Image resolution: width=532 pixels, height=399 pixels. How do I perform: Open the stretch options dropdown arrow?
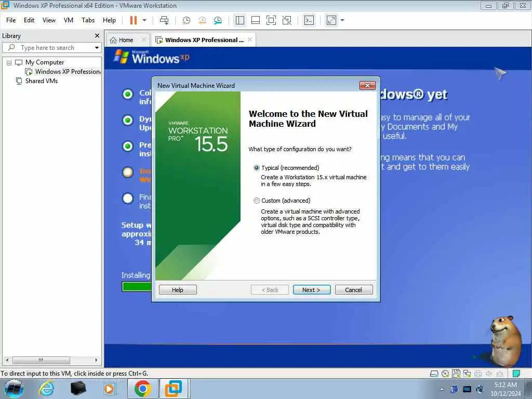342,20
